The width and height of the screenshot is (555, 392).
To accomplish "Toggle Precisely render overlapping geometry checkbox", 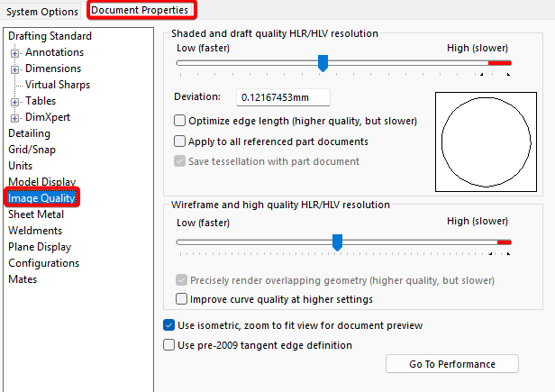I will point(182,280).
